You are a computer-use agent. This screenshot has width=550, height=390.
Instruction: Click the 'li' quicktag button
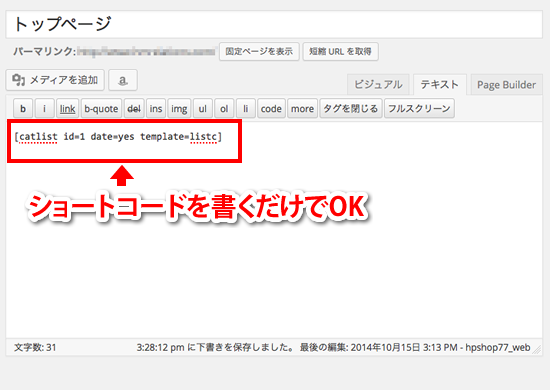pos(246,108)
